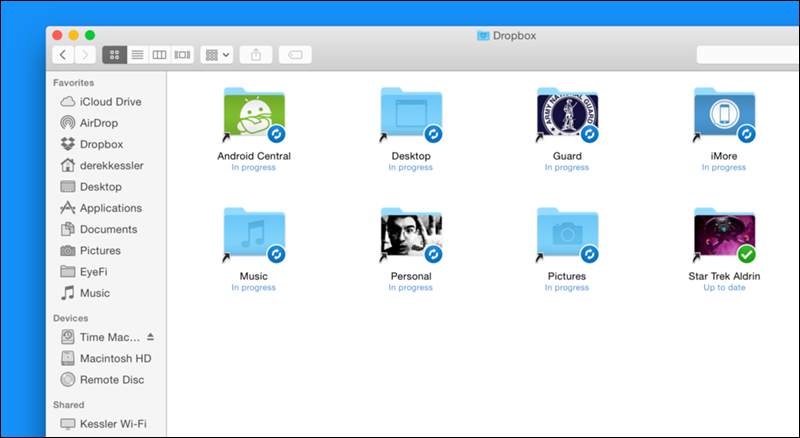The height and width of the screenshot is (438, 800).
Task: Click the Android Central folder name
Action: click(x=254, y=156)
